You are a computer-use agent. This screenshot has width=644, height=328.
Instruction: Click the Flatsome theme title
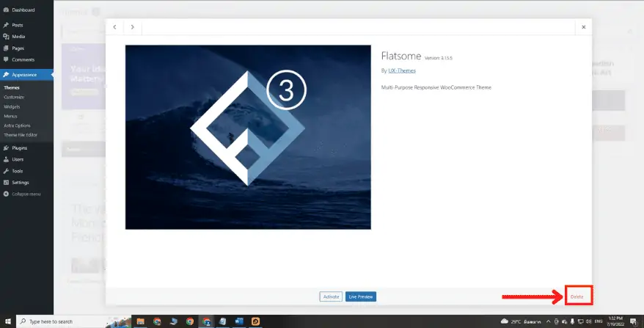[401, 56]
